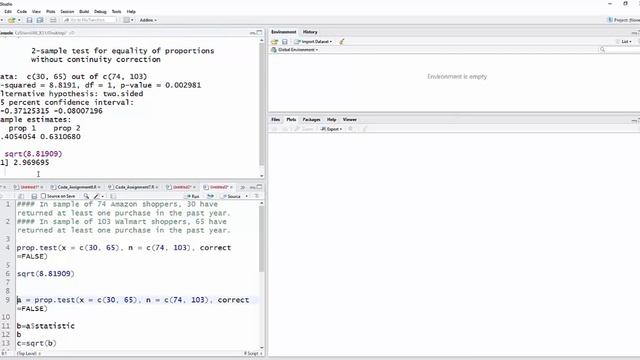Remove the current plot via the X icon
The height and width of the screenshot is (360, 640).
point(350,129)
